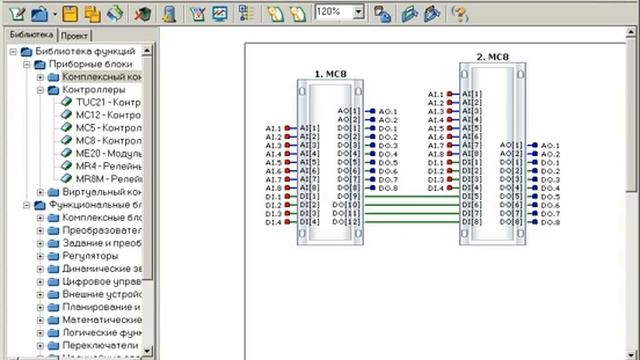Click the double yellow diskettes save-all icon

pyautogui.click(x=93, y=14)
